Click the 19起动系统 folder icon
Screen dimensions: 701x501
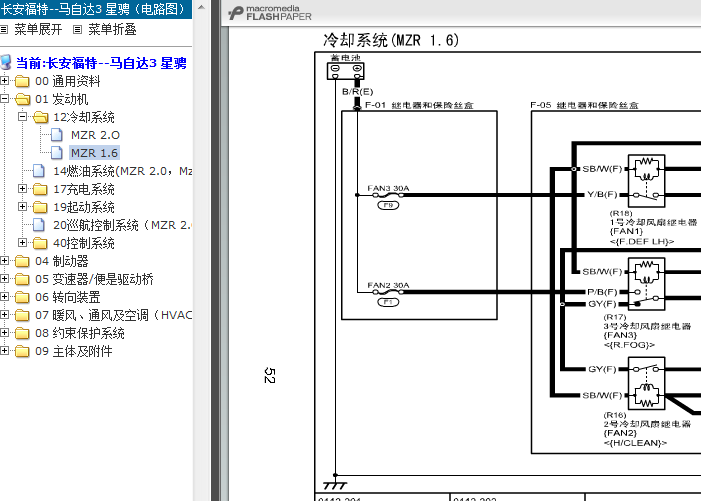40,207
